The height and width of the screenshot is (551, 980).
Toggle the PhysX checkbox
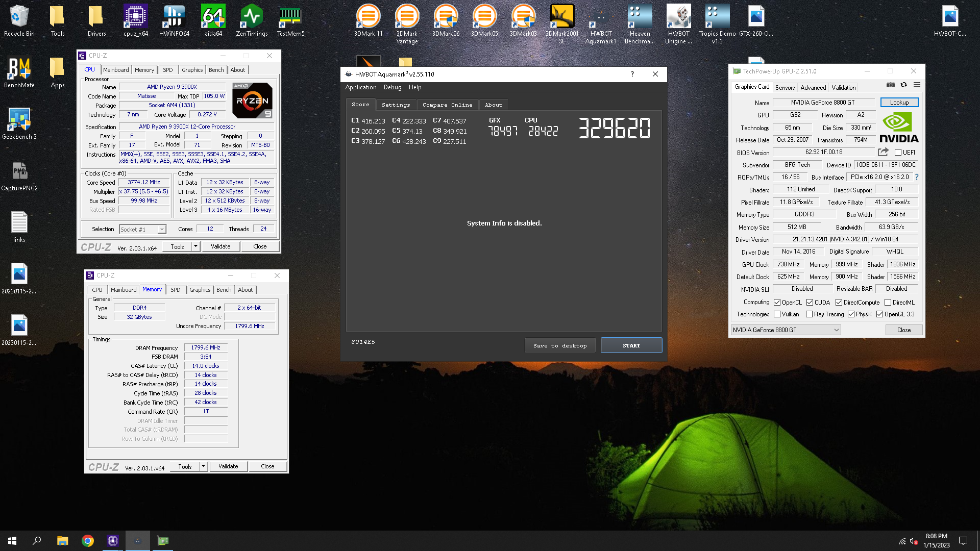(851, 314)
